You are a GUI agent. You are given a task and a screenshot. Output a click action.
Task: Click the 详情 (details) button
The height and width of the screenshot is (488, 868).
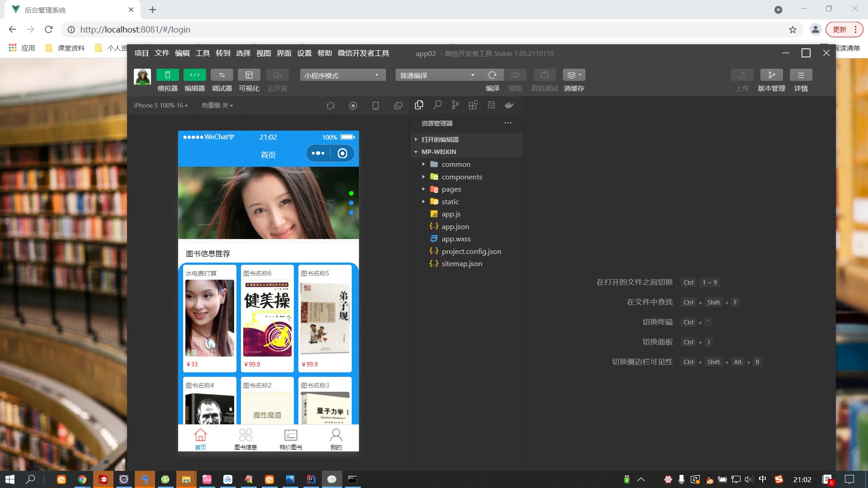pos(801,75)
